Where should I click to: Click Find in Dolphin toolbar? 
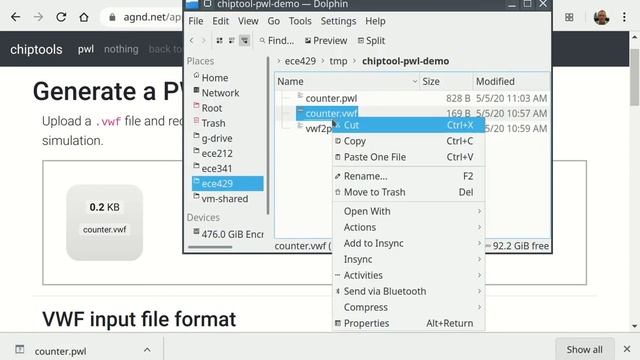point(277,40)
